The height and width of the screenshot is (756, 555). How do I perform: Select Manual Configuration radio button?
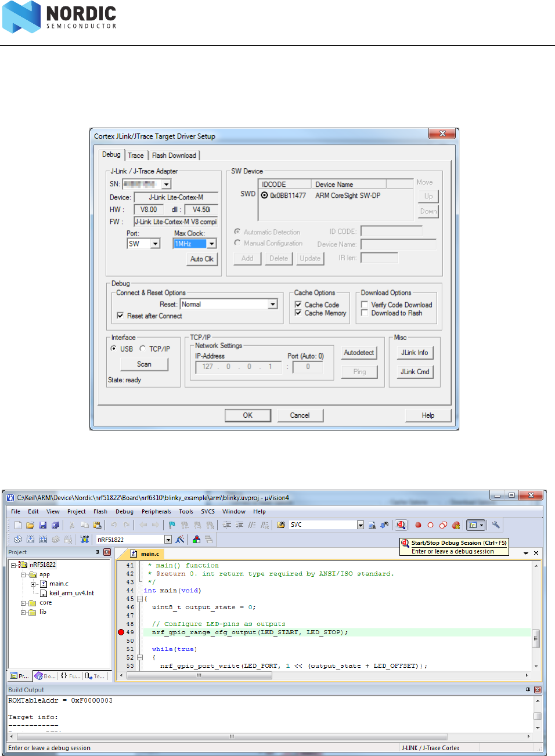[x=237, y=243]
